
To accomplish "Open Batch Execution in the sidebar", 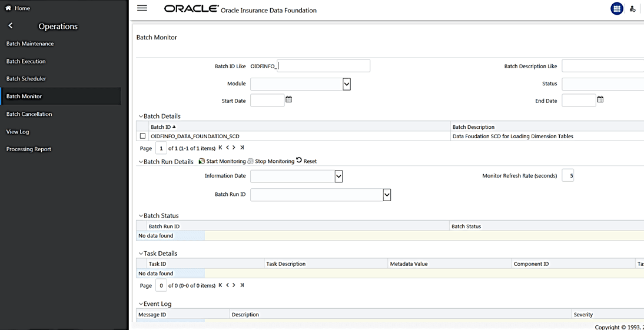I will click(26, 61).
